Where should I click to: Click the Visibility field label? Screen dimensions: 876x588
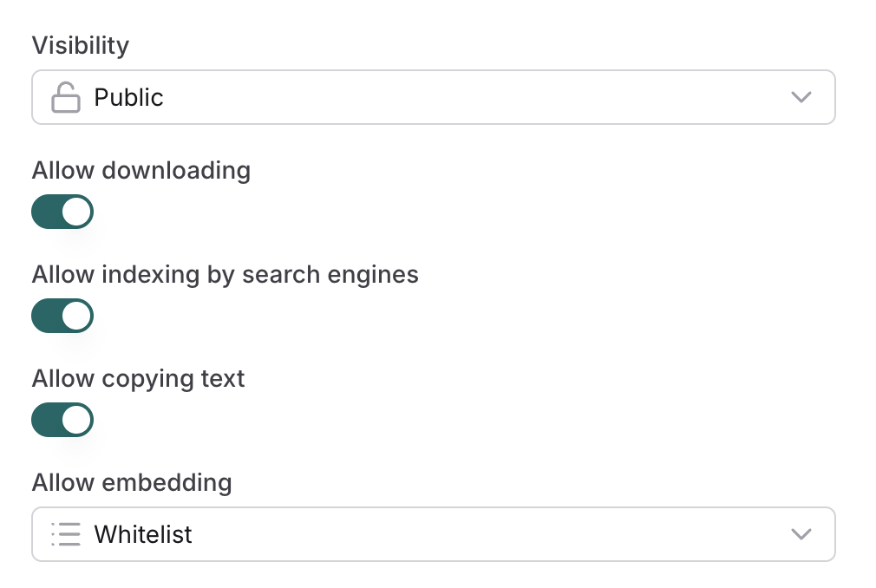tap(80, 45)
